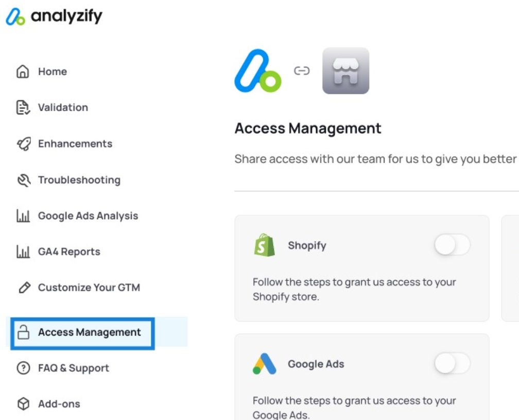Turn on the Google Ads access toggle
The width and height of the screenshot is (519, 420).
coord(453,363)
